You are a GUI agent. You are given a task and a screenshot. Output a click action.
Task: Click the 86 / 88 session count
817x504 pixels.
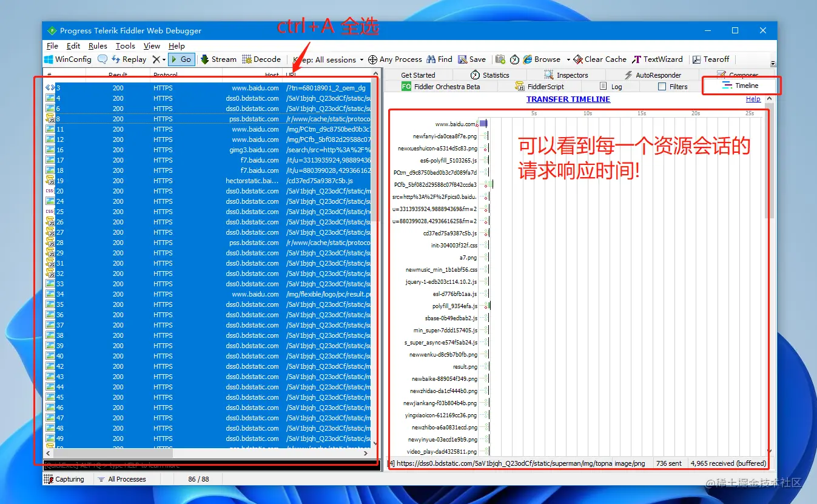[199, 479]
